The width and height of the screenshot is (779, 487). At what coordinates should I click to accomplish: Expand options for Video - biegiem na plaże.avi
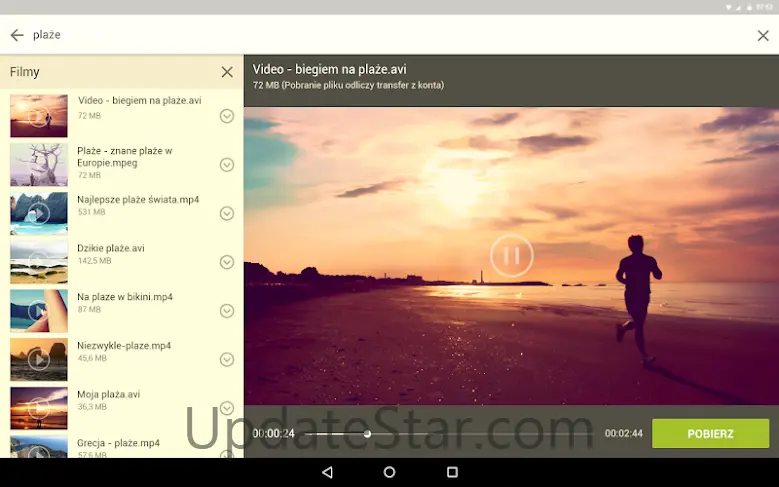pyautogui.click(x=227, y=116)
